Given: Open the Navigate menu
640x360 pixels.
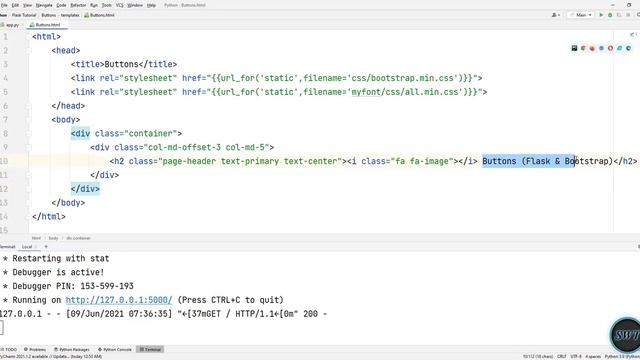Looking at the screenshot, I should point(44,5).
